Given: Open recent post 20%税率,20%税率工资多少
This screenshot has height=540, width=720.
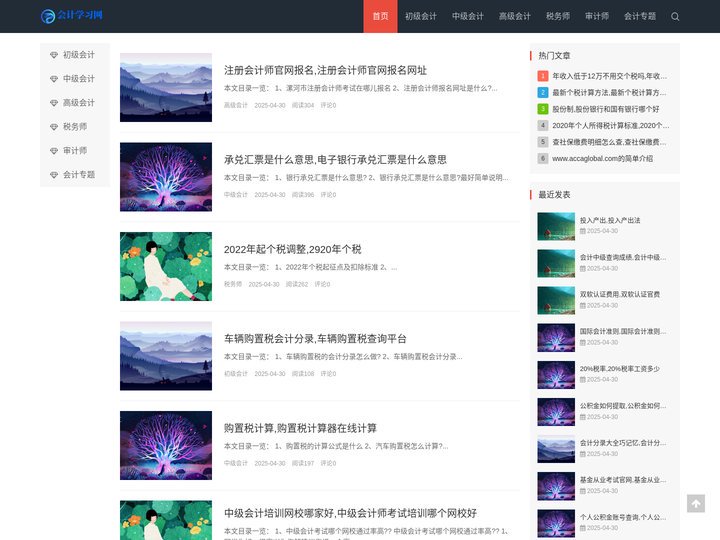Looking at the screenshot, I should coord(620,369).
